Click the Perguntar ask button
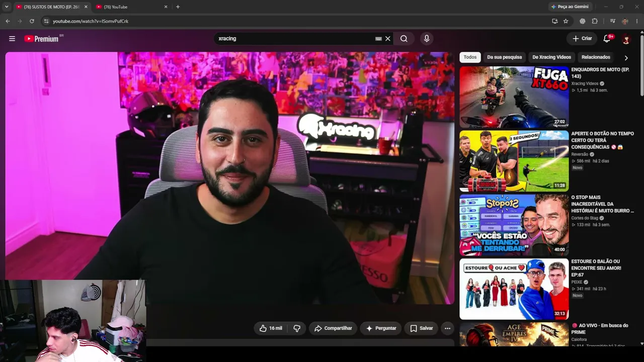 pyautogui.click(x=381, y=328)
